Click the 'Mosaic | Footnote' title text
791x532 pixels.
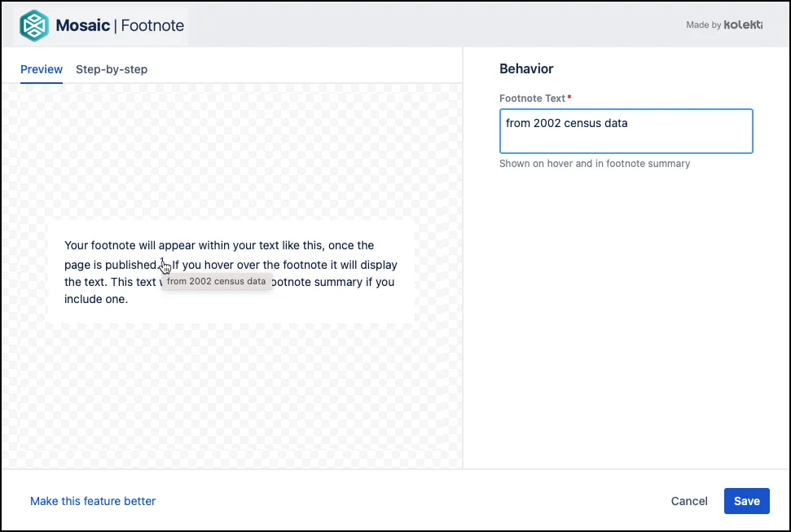coord(120,25)
